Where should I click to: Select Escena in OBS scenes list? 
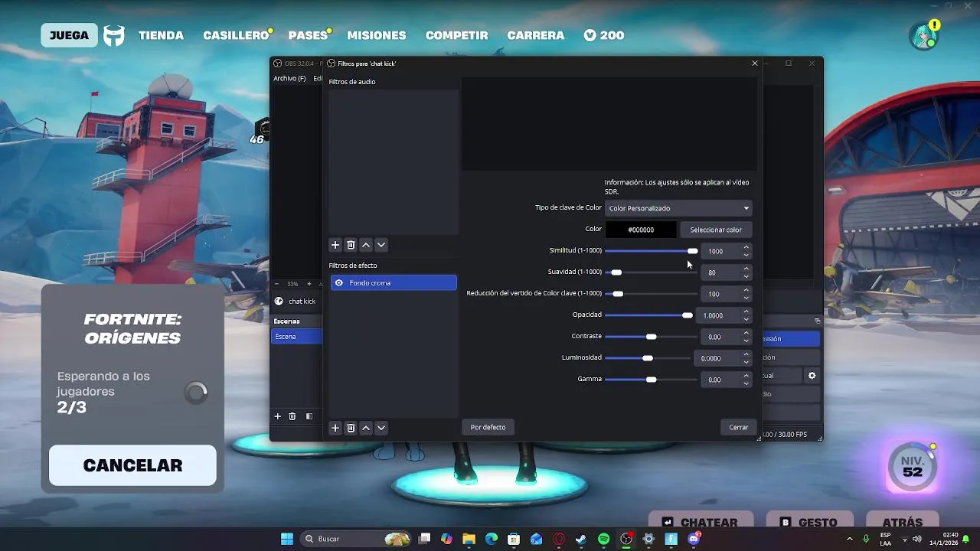point(297,337)
